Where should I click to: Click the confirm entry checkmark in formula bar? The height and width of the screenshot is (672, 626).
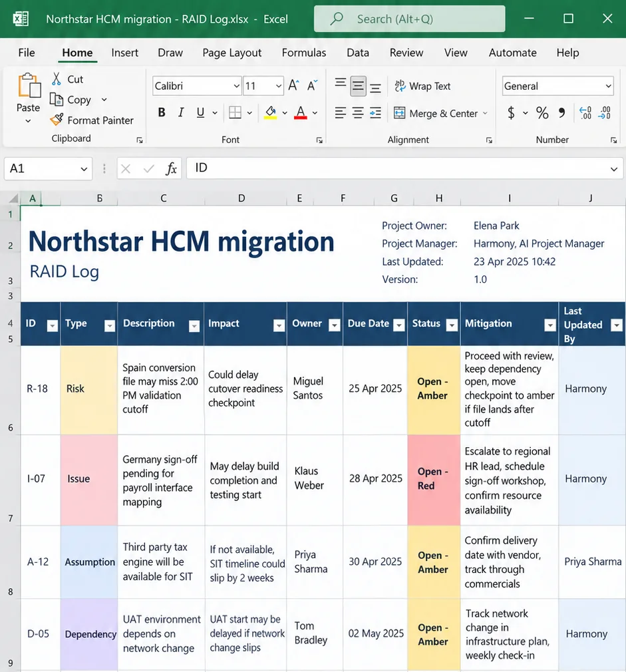click(148, 168)
